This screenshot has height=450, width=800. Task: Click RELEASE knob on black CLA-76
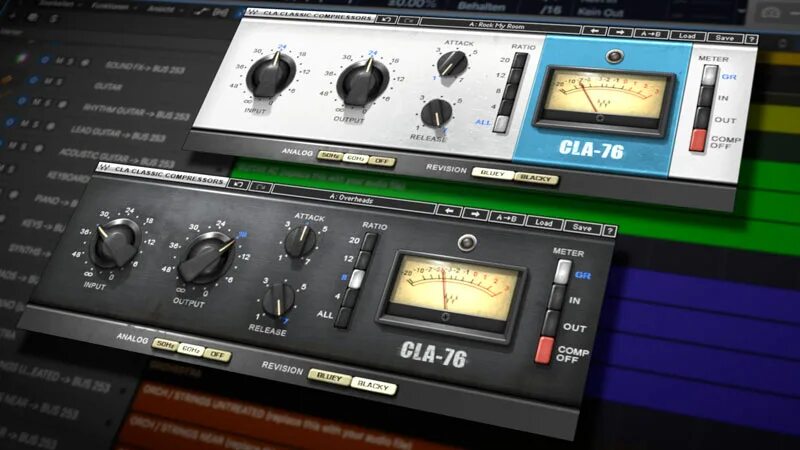click(x=279, y=299)
